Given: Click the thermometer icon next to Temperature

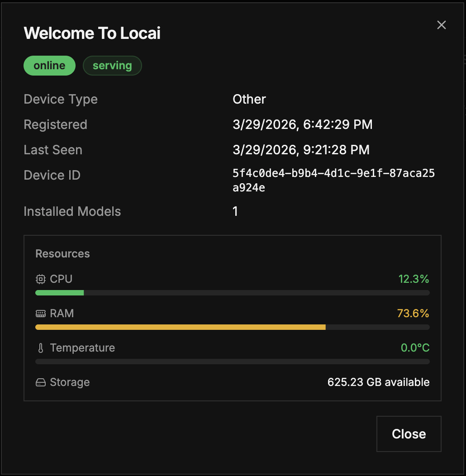Looking at the screenshot, I should [x=40, y=347].
